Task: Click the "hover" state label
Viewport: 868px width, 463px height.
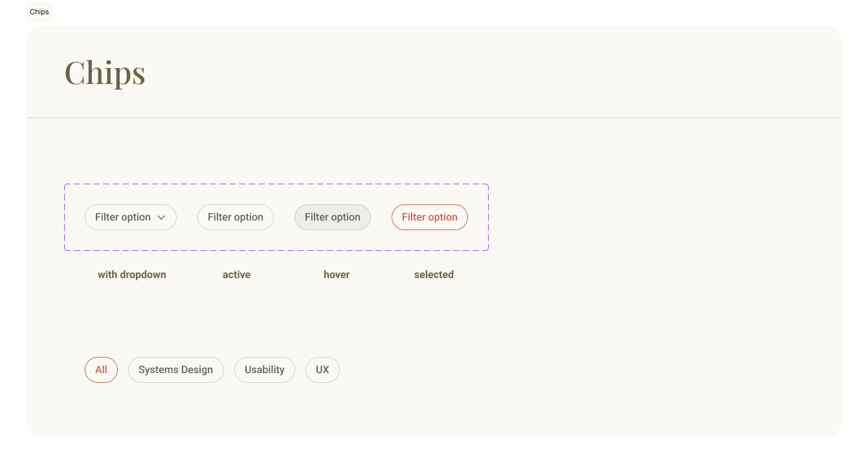Action: [336, 274]
